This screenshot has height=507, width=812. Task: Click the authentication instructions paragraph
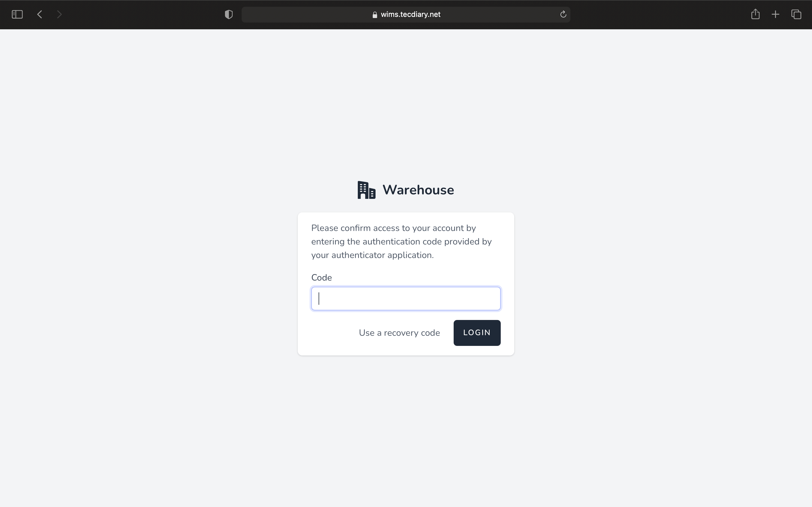[x=401, y=241]
